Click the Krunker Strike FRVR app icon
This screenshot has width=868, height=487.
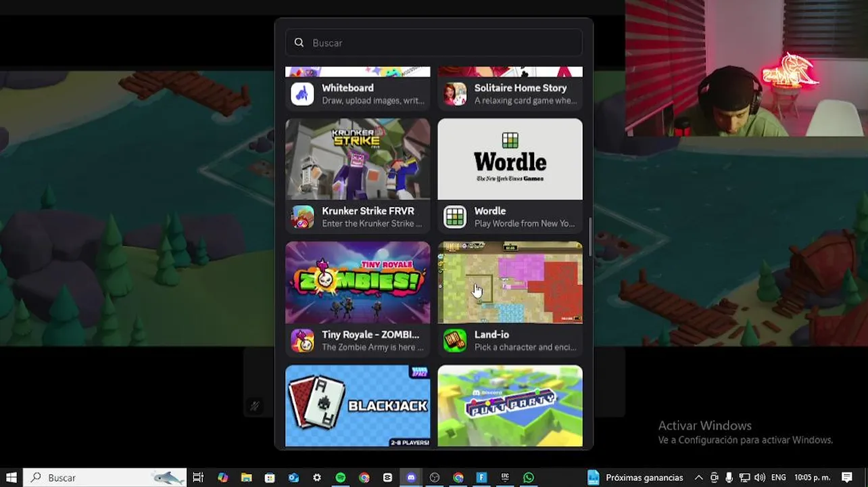click(x=302, y=216)
